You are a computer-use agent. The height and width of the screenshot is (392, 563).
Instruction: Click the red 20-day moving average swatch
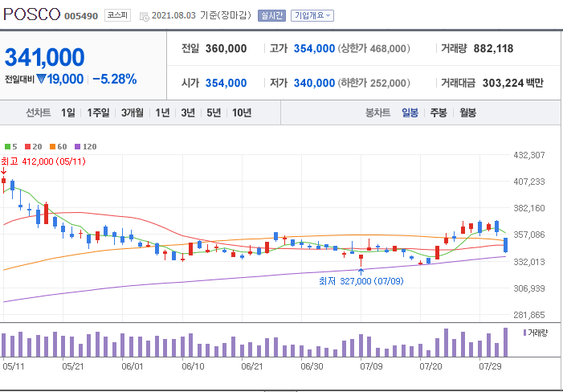(27, 146)
